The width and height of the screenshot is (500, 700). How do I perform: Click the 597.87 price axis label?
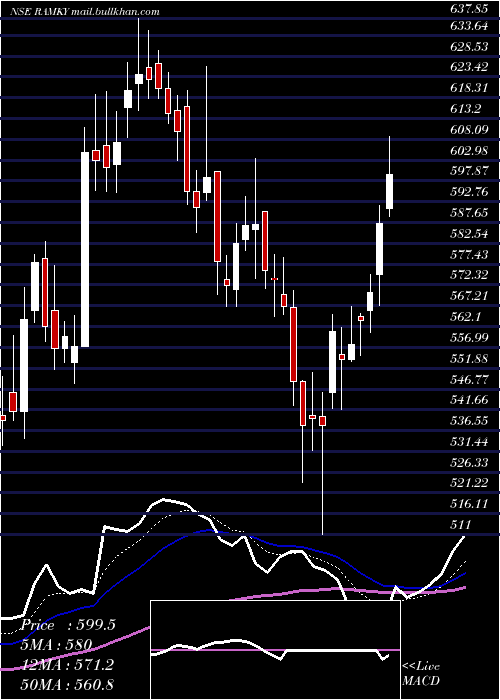[x=469, y=171]
